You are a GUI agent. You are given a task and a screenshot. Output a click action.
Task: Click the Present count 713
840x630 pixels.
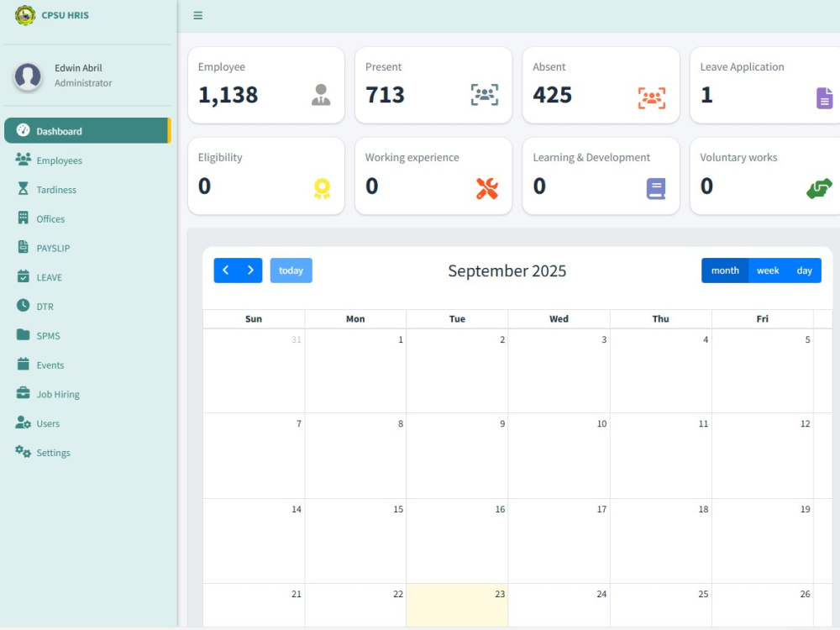tap(386, 95)
